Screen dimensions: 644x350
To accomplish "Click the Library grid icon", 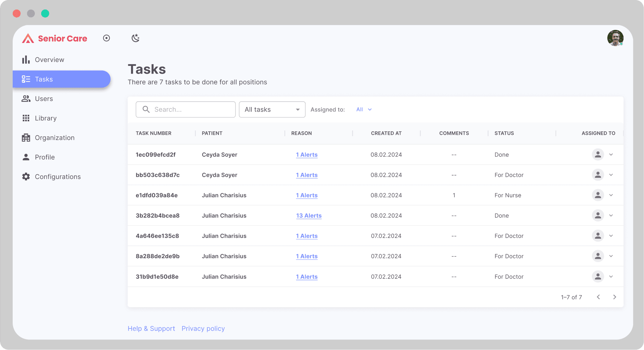I will click(26, 118).
